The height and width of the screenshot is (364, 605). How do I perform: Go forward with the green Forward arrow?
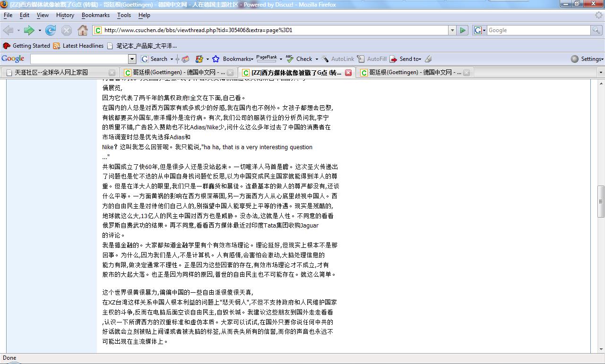pyautogui.click(x=29, y=30)
